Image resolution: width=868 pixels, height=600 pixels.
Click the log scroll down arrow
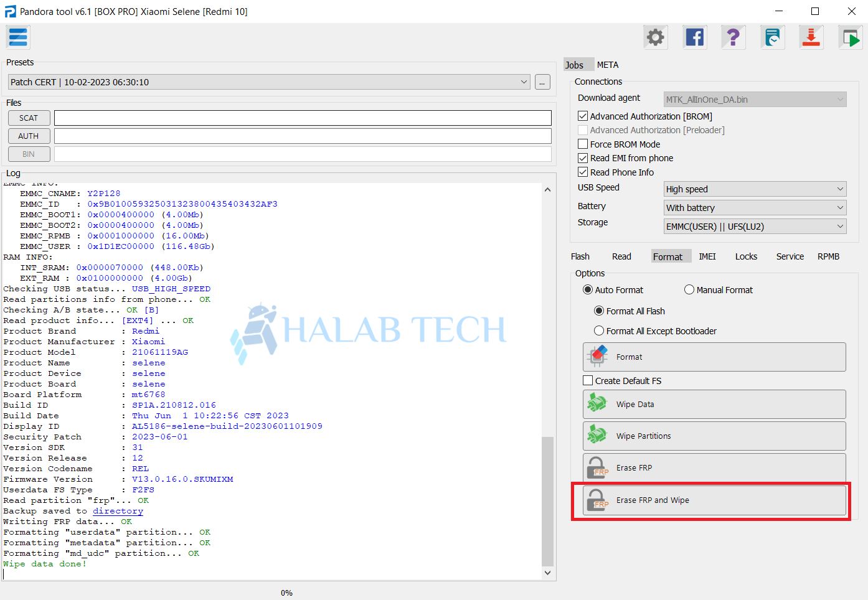point(547,573)
